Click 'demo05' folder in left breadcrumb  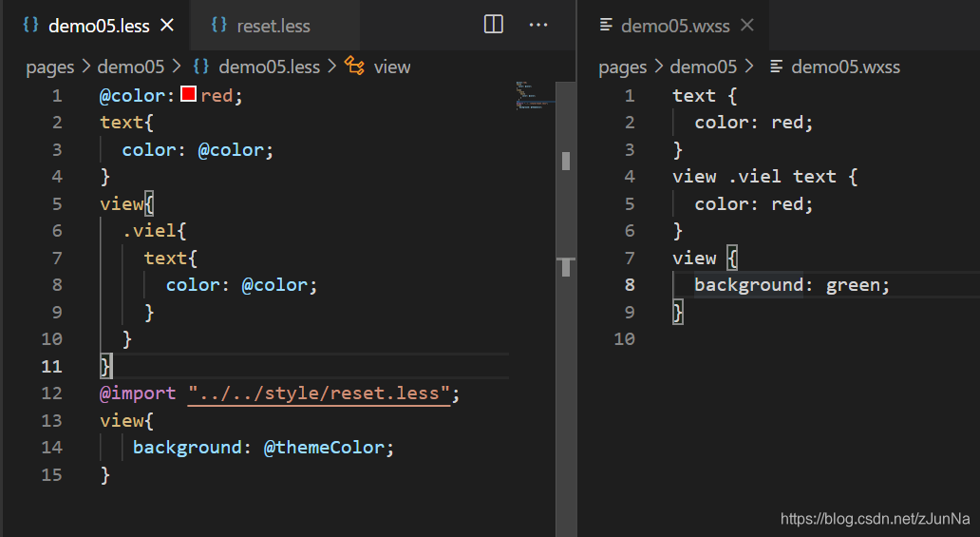(x=131, y=67)
